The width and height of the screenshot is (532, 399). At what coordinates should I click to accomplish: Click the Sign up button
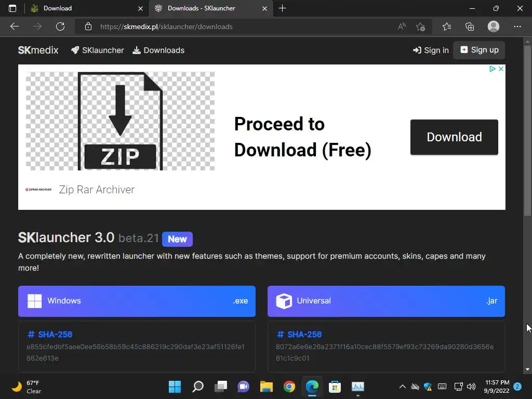pos(479,50)
